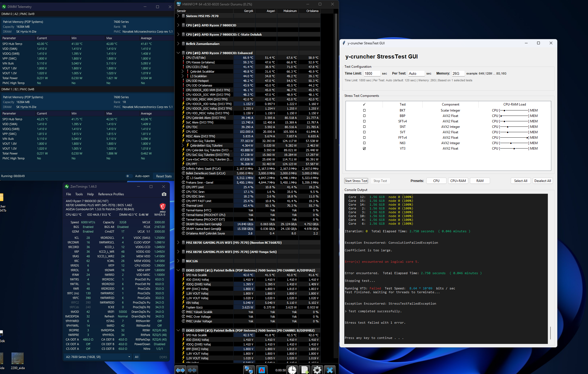Image resolution: width=588 pixels, height=374 pixels.
Task: Open the 2200_aida desktop icon
Action: pyautogui.click(x=18, y=361)
